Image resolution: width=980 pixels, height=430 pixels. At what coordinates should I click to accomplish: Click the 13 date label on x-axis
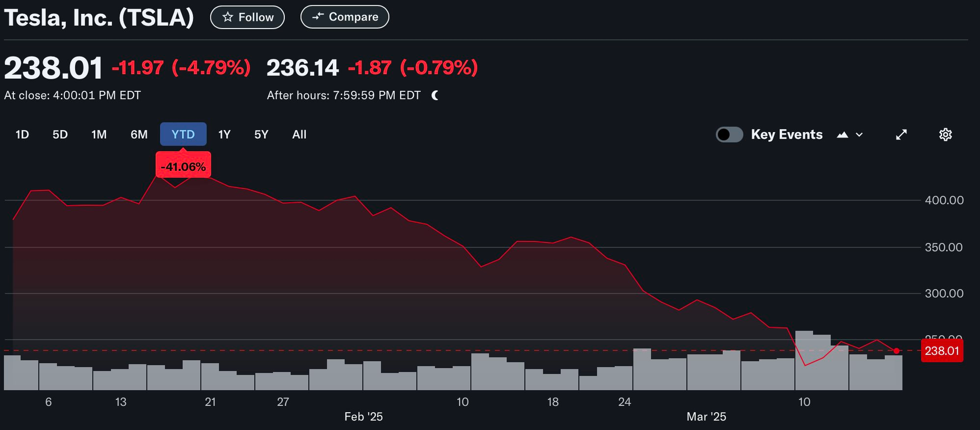[x=120, y=402]
